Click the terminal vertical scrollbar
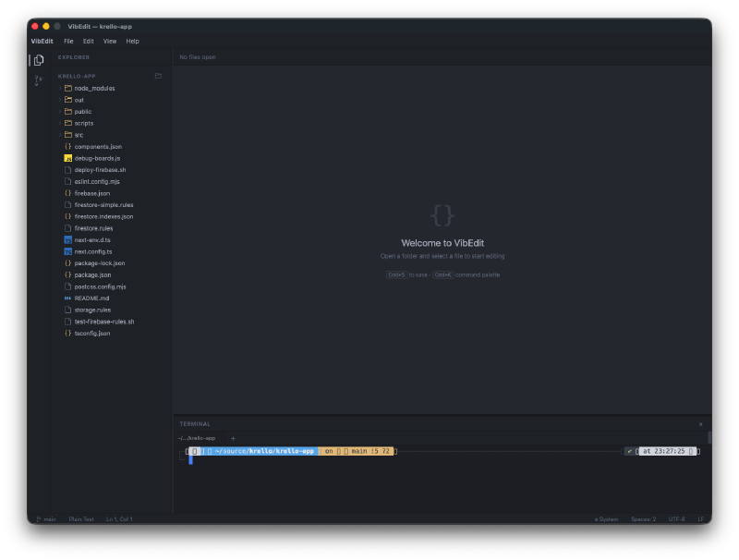Viewport: 739px width, 560px height. (x=709, y=437)
